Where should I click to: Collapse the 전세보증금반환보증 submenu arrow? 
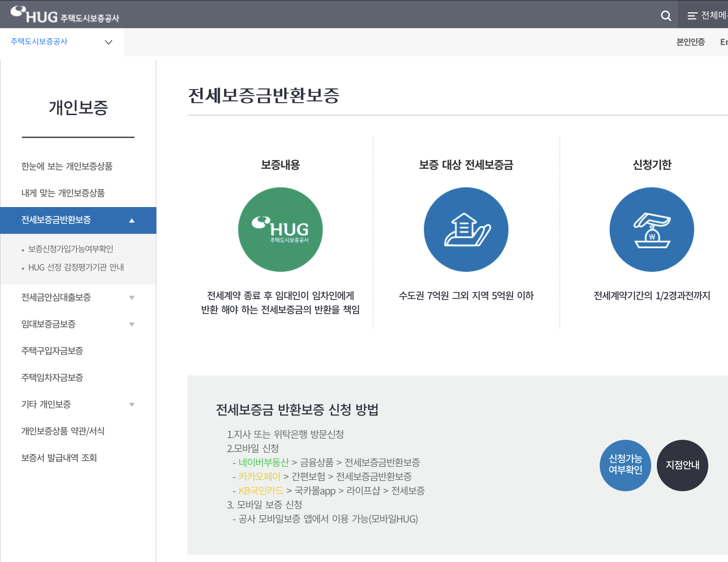coord(132,220)
